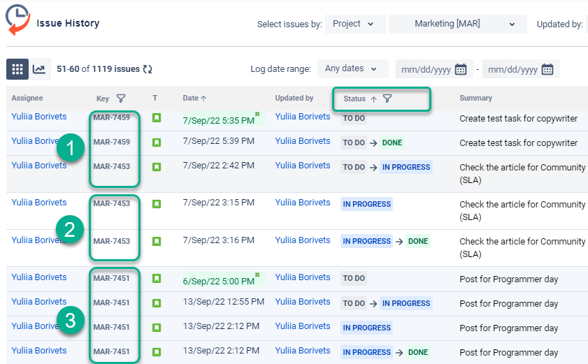Image resolution: width=588 pixels, height=364 pixels.
Task: Open the first MAR-7459 issue key
Action: point(112,117)
